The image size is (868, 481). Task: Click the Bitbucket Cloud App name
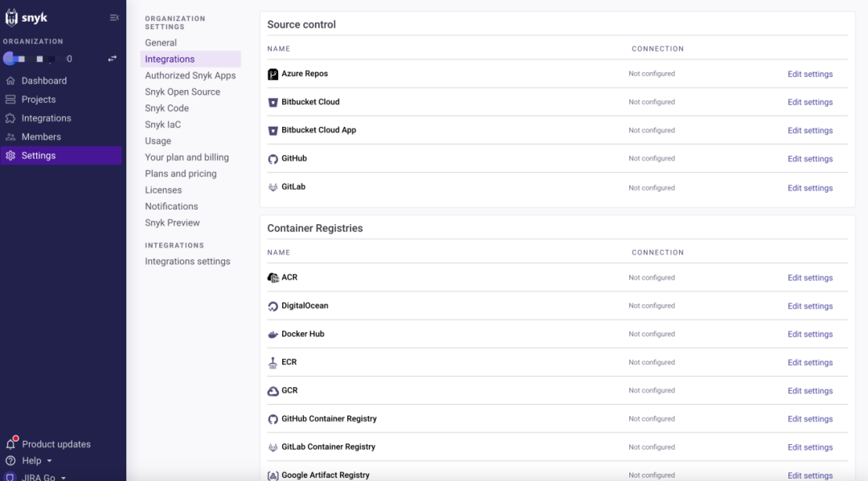(319, 130)
